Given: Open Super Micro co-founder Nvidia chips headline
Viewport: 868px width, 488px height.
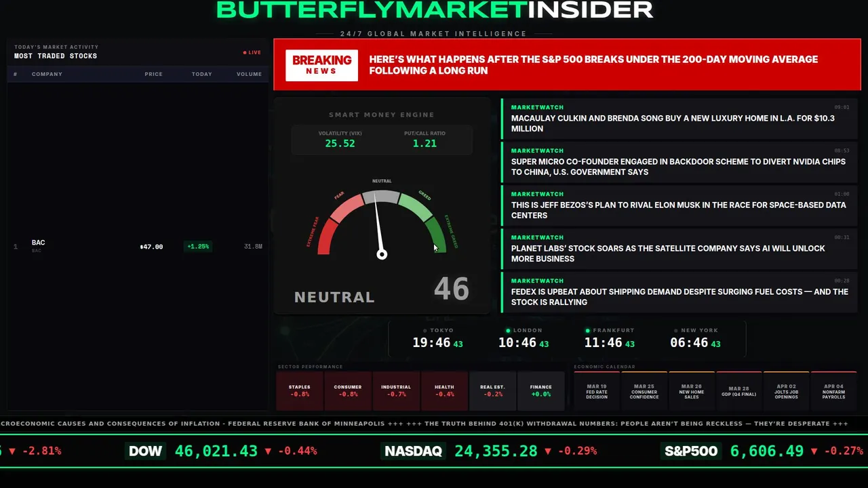Looking at the screenshot, I should (x=679, y=162).
